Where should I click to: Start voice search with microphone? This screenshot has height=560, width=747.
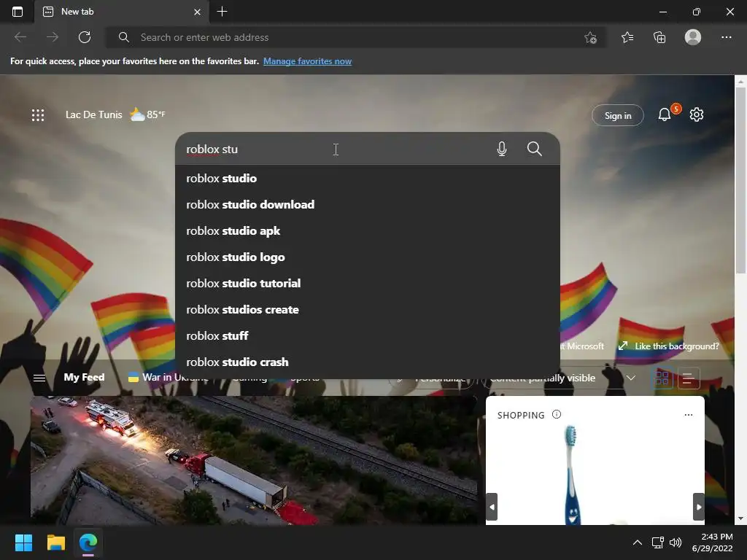click(x=502, y=149)
